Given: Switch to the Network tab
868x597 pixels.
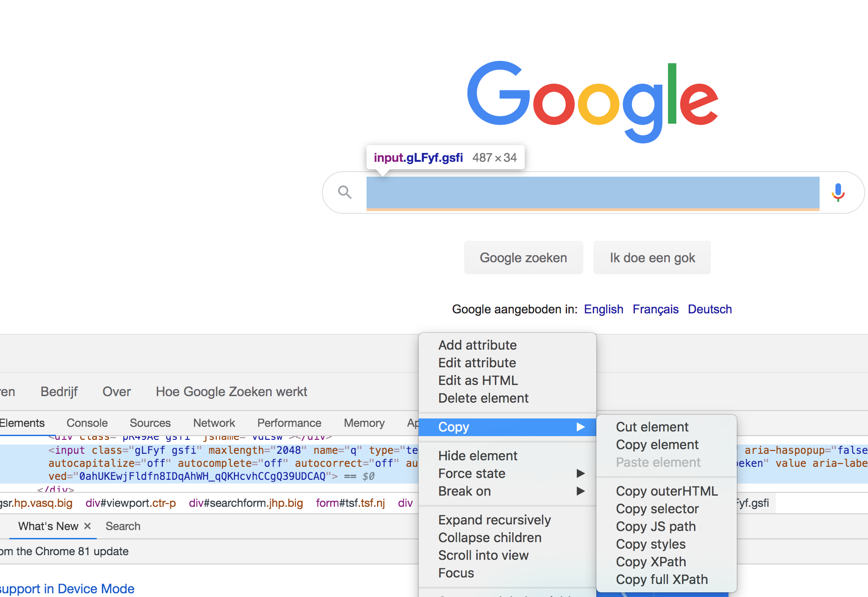Looking at the screenshot, I should coord(214,423).
